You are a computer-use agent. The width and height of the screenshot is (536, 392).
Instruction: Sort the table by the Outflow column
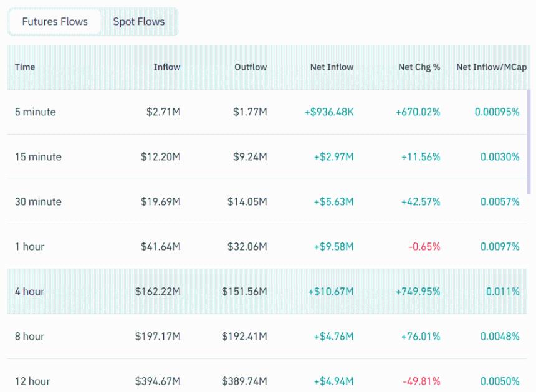(x=251, y=67)
